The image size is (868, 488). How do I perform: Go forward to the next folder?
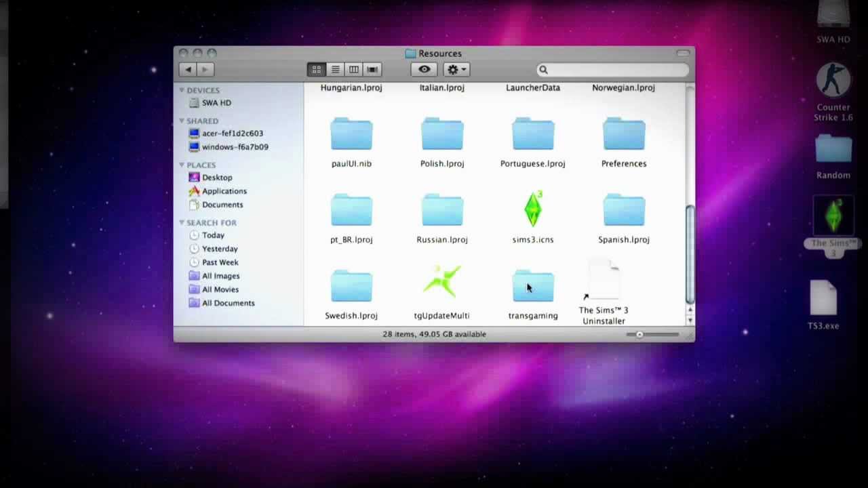(x=205, y=69)
